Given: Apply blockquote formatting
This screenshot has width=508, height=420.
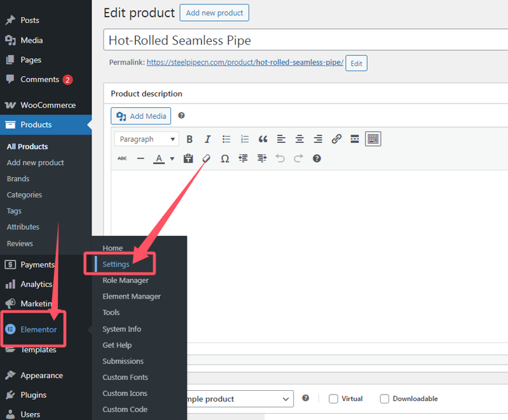Looking at the screenshot, I should (263, 139).
